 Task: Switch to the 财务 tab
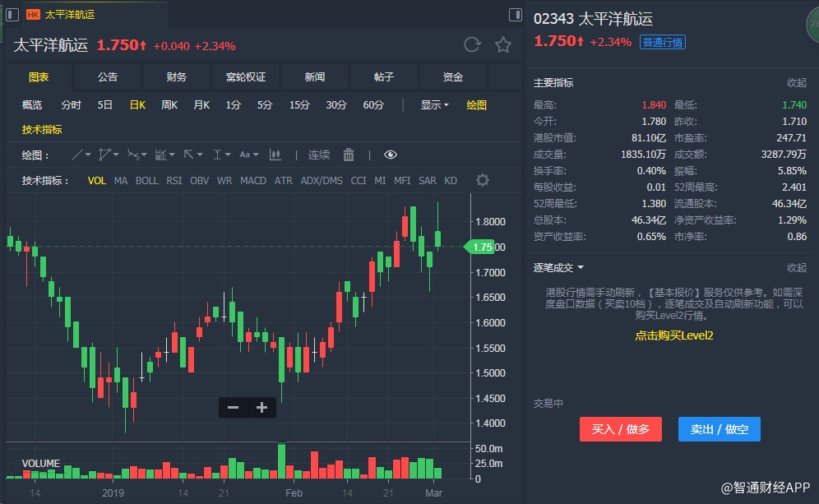[177, 76]
